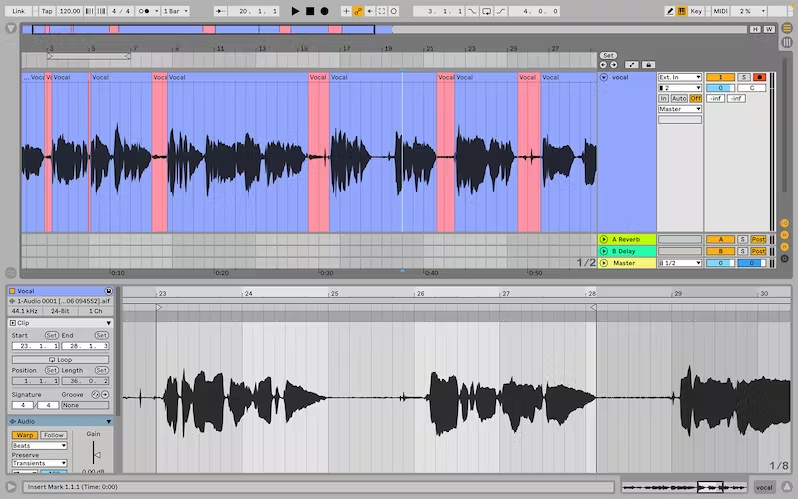Toggle the Automation Mode icon
Screen dimensions: 798x499
coord(632,65)
